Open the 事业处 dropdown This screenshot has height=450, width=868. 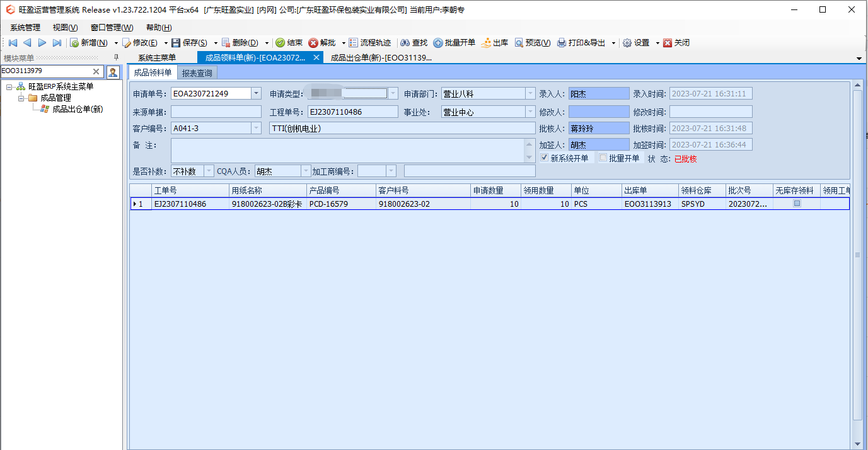pyautogui.click(x=530, y=112)
